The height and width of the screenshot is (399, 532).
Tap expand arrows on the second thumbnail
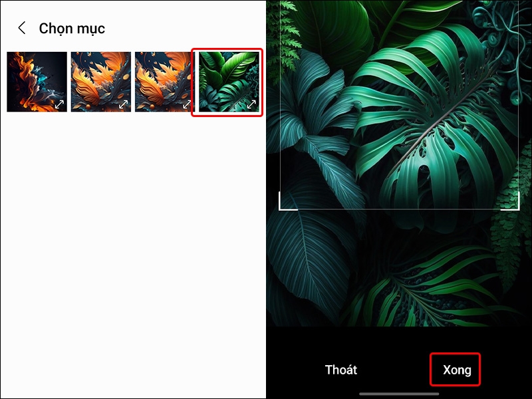pyautogui.click(x=123, y=104)
